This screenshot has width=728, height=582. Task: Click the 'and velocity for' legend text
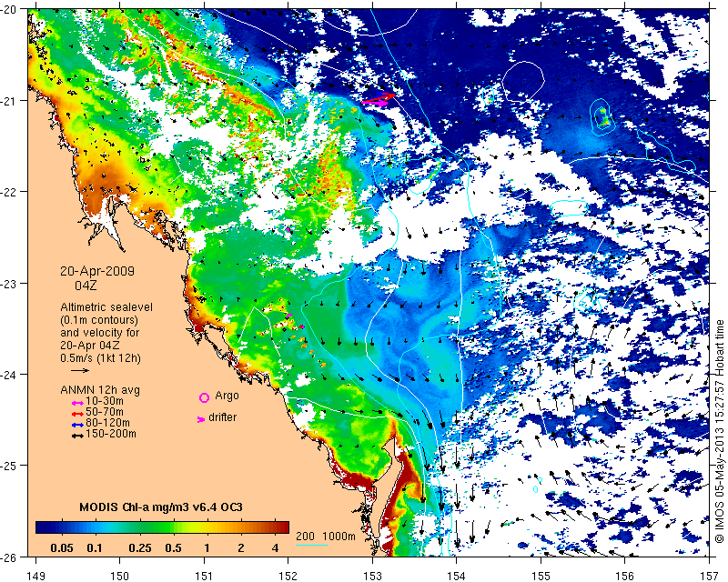pos(99,333)
